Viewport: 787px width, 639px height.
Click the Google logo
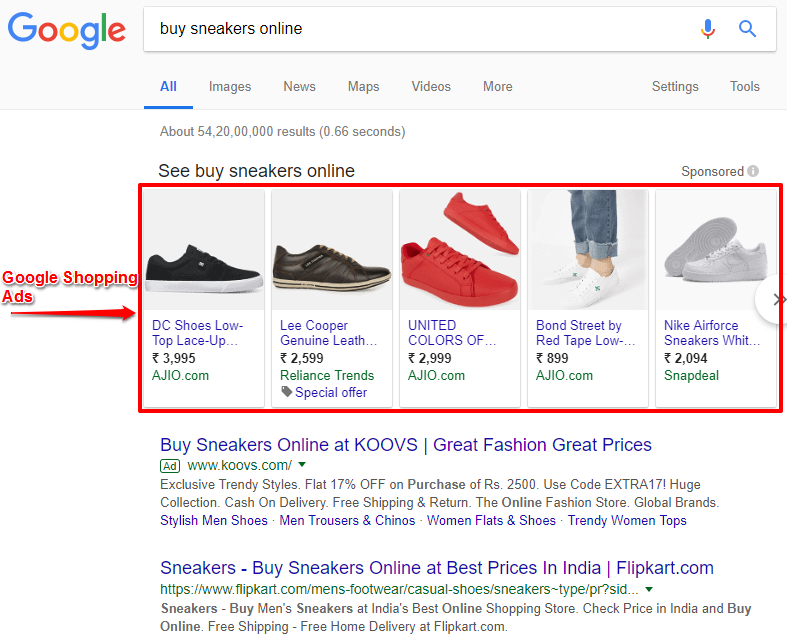[x=67, y=29]
